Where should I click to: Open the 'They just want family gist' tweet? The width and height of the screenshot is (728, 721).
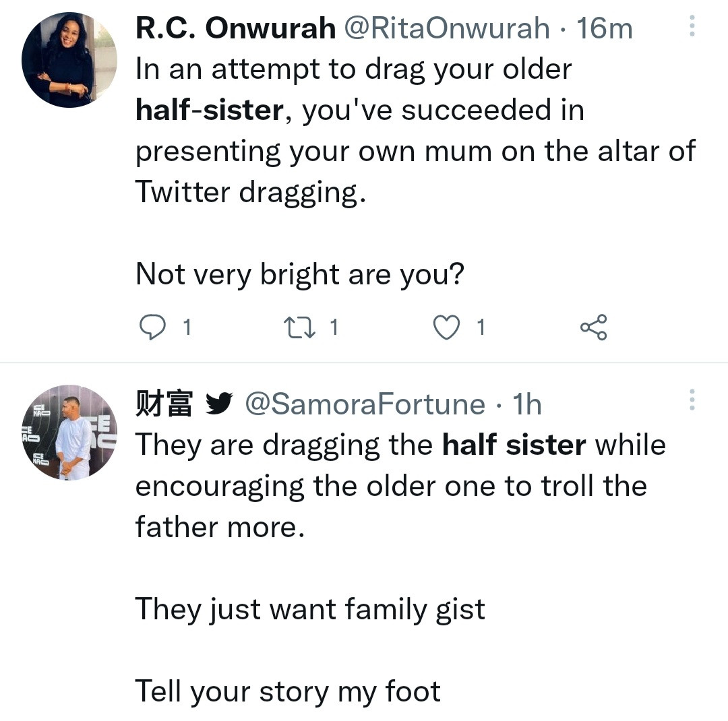point(310,609)
